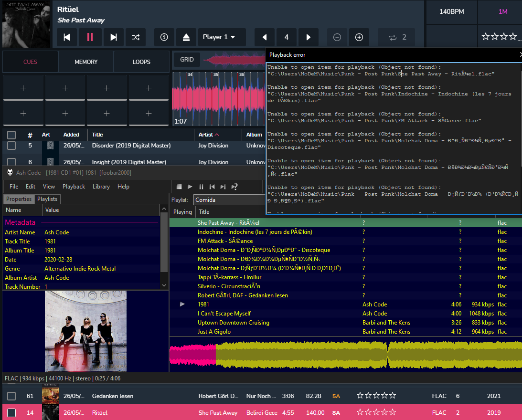Viewport: 522px width, 420px height.
Task: Open foobar2000 File menu
Action: pyautogui.click(x=14, y=187)
